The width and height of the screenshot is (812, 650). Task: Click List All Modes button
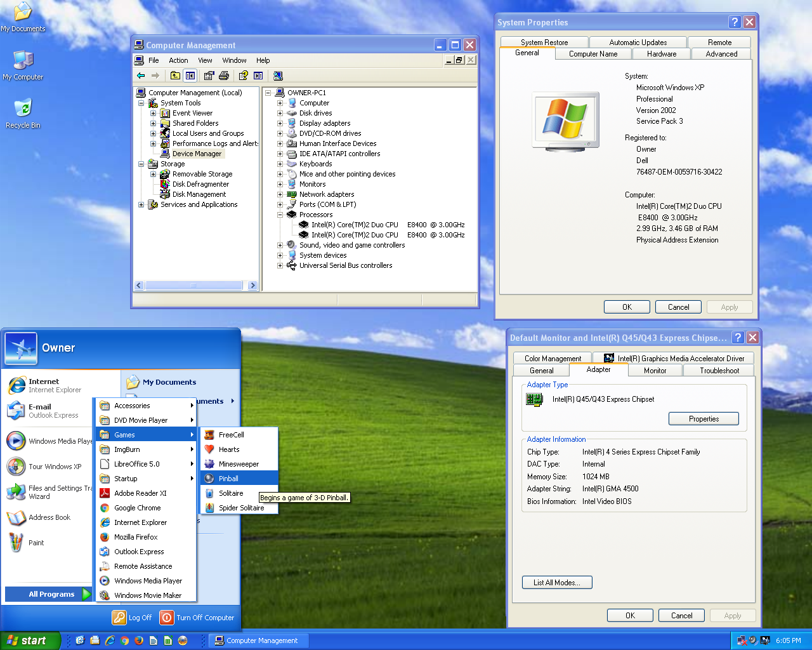coord(557,583)
